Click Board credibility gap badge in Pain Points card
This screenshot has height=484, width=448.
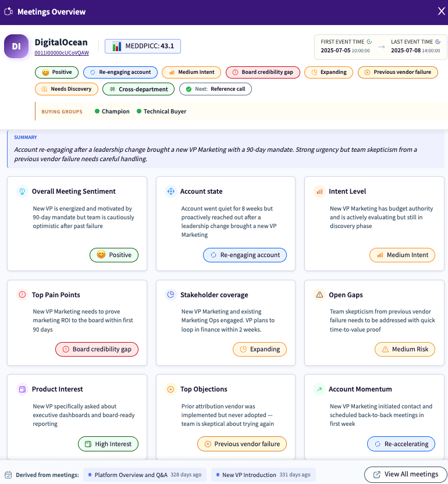tap(97, 350)
